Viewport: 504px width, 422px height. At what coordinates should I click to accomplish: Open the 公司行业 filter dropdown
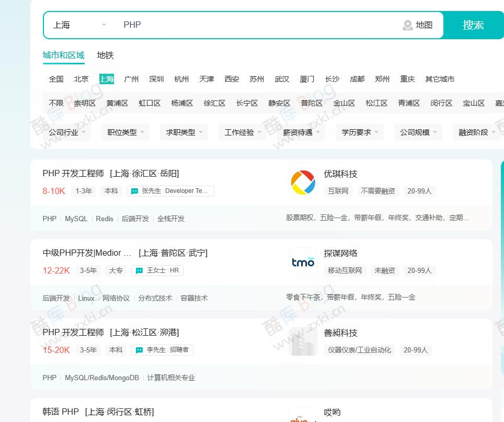click(67, 132)
